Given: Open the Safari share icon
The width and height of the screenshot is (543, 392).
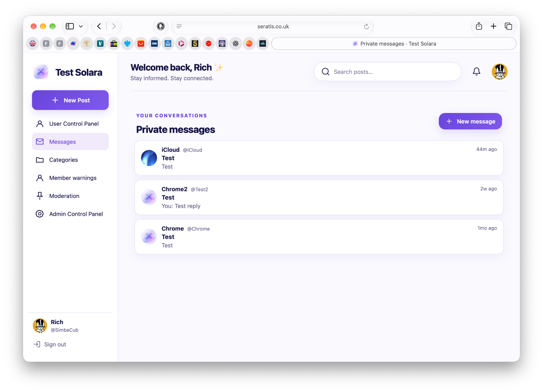Looking at the screenshot, I should [479, 26].
